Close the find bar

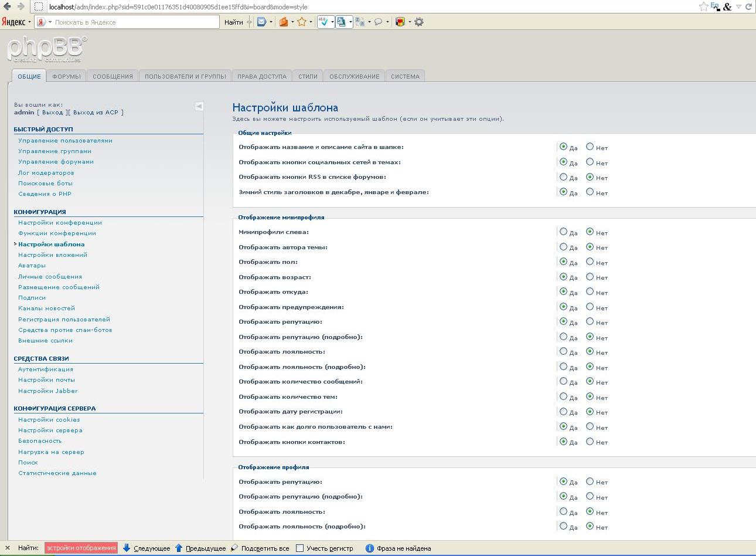8,548
